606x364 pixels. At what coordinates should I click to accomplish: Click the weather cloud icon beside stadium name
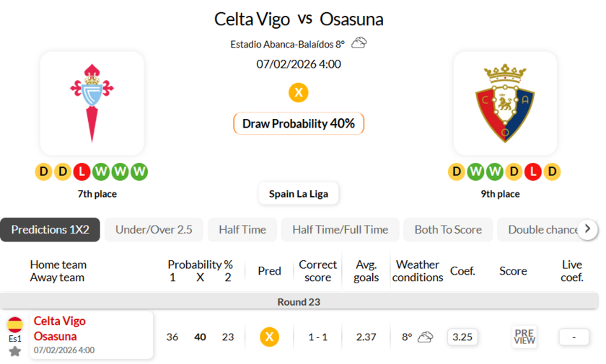tap(359, 43)
